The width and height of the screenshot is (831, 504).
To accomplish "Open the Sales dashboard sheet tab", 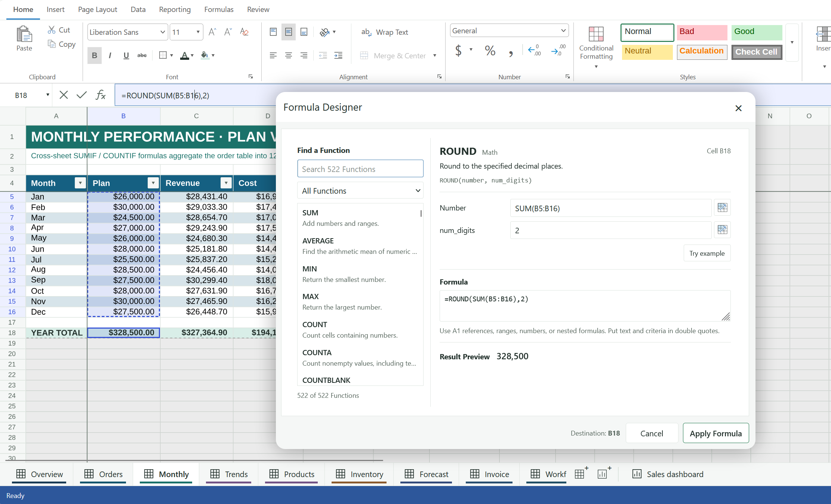I will (668, 474).
